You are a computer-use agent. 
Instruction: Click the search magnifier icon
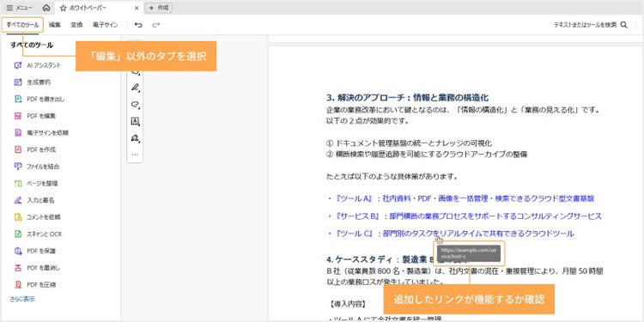[x=624, y=25]
